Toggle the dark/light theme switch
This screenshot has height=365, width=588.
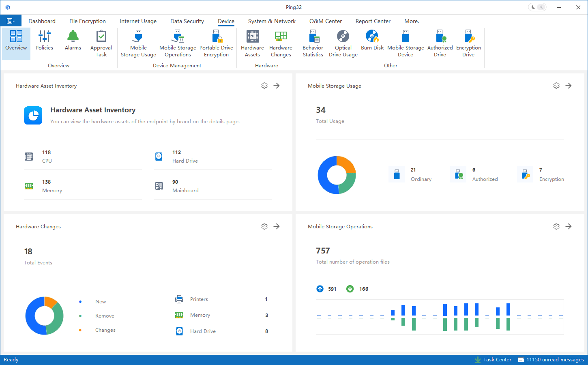click(x=537, y=7)
